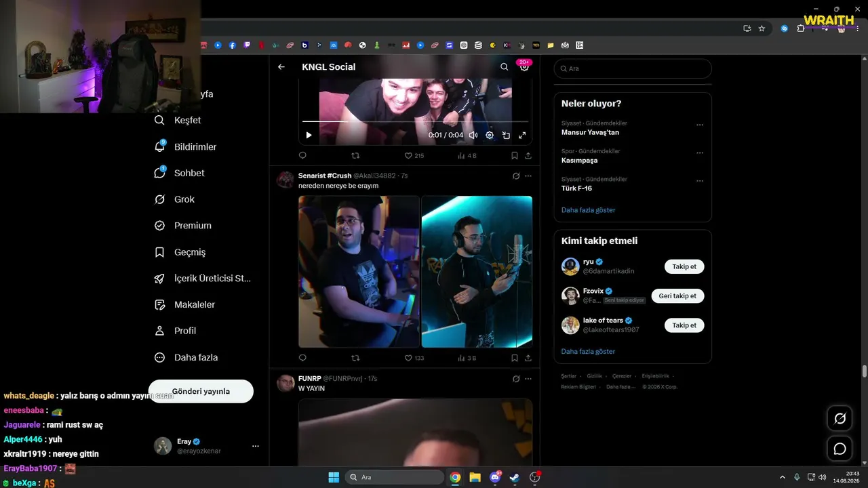Reply to the Senarist #Crush post
This screenshot has width=868, height=488.
tap(302, 358)
